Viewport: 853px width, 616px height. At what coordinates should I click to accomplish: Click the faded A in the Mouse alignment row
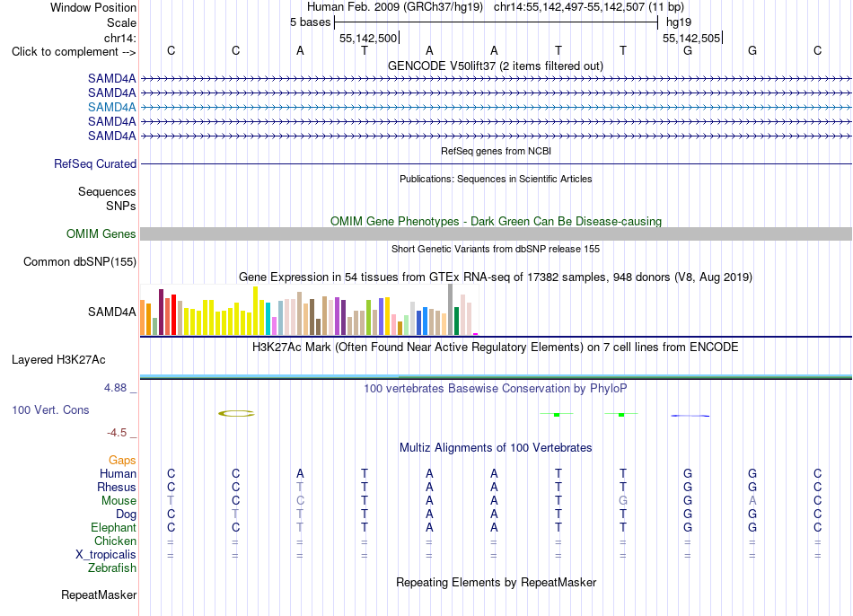tap(752, 501)
